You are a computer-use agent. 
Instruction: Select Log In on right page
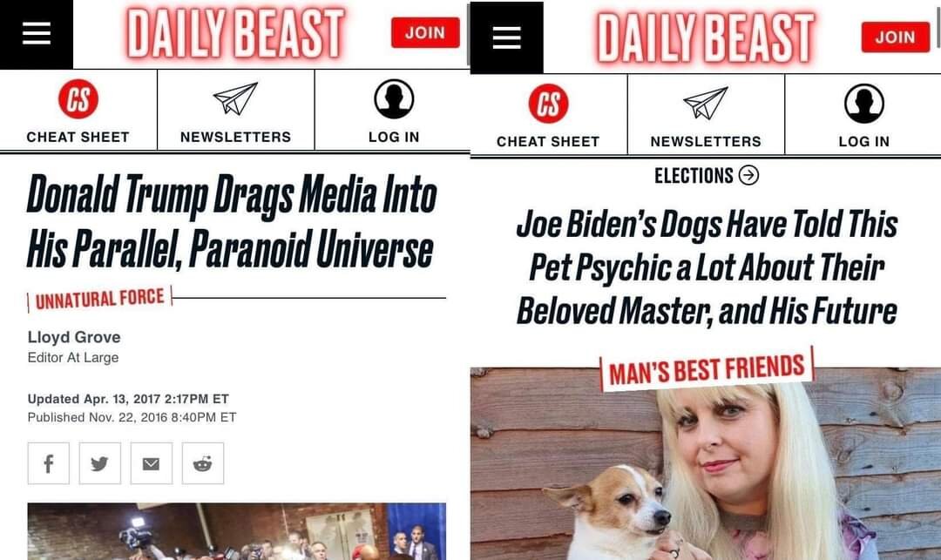click(864, 115)
